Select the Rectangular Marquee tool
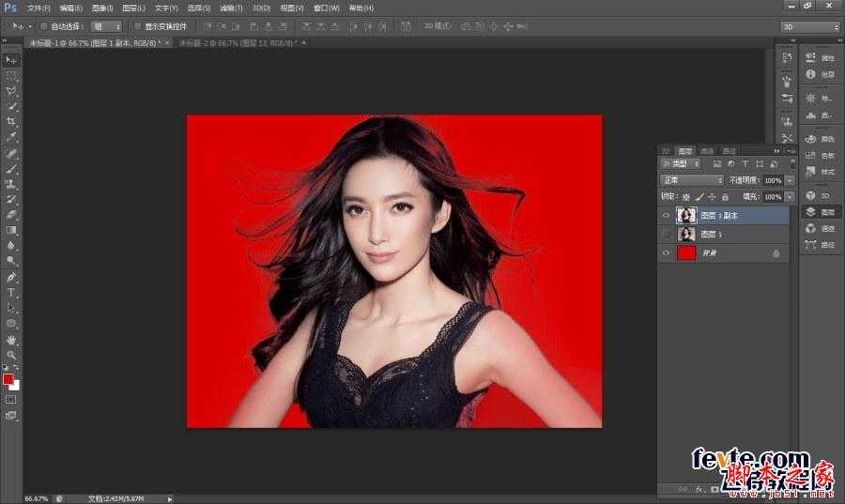The width and height of the screenshot is (845, 504). (x=10, y=76)
